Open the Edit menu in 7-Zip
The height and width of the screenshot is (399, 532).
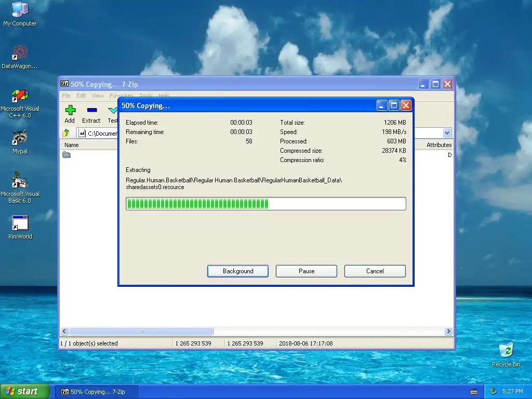click(81, 96)
